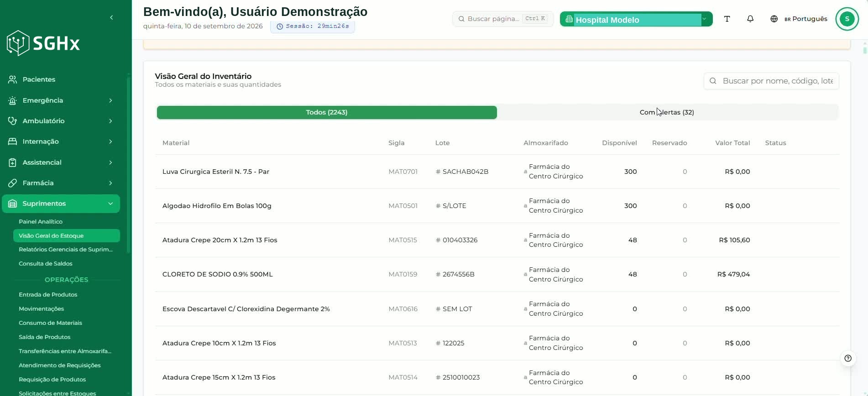Click Valor Total column header
The image size is (868, 396).
732,143
